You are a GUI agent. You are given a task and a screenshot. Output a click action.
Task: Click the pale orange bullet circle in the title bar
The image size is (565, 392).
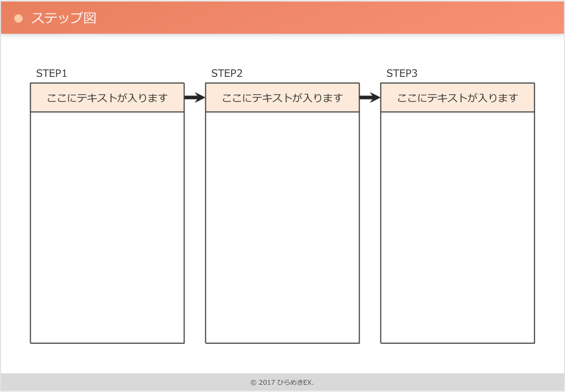click(x=19, y=18)
